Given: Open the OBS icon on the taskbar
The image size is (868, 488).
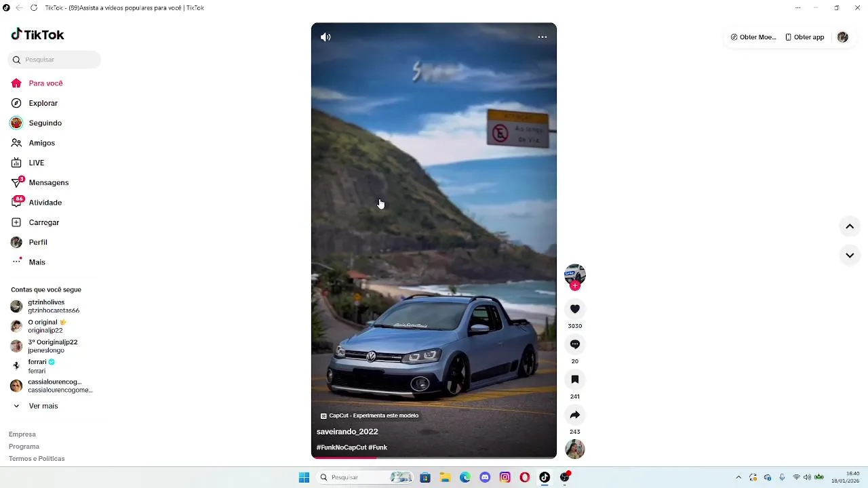Looking at the screenshot, I should 565,478.
